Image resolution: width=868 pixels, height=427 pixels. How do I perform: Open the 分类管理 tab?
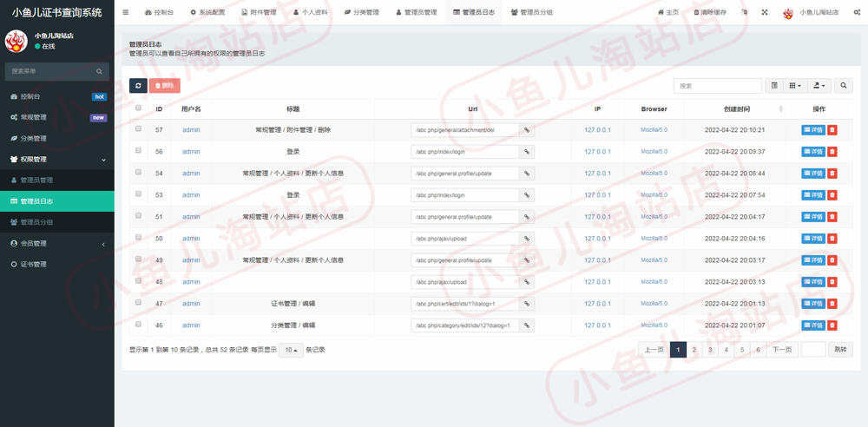tap(361, 12)
